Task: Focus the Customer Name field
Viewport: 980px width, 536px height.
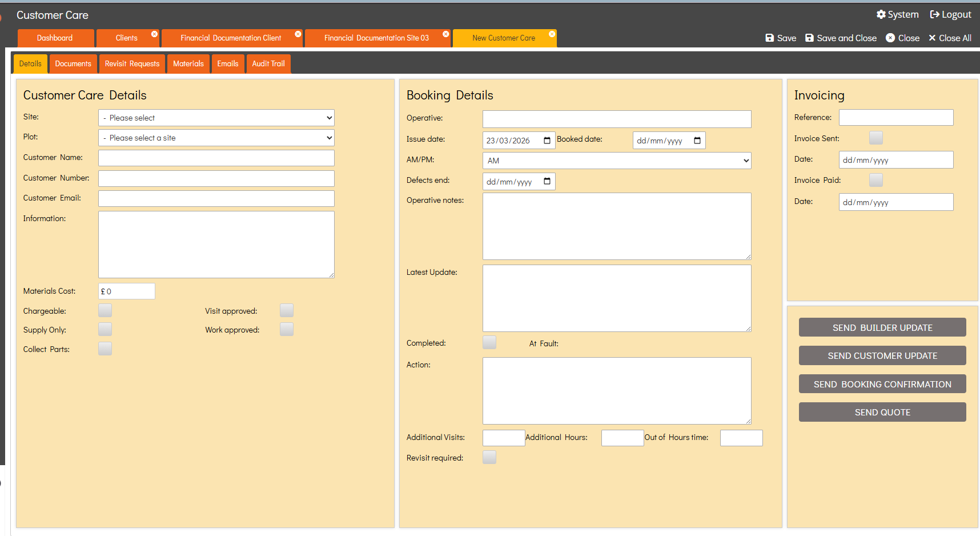Action: 216,158
